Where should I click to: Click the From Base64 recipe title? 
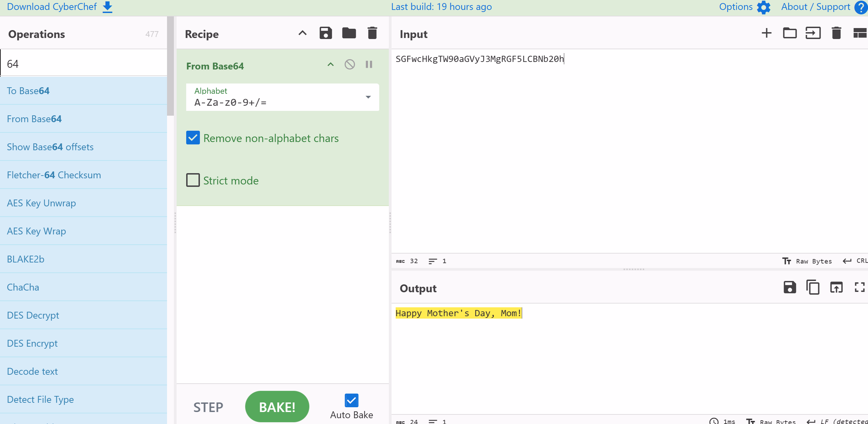215,66
